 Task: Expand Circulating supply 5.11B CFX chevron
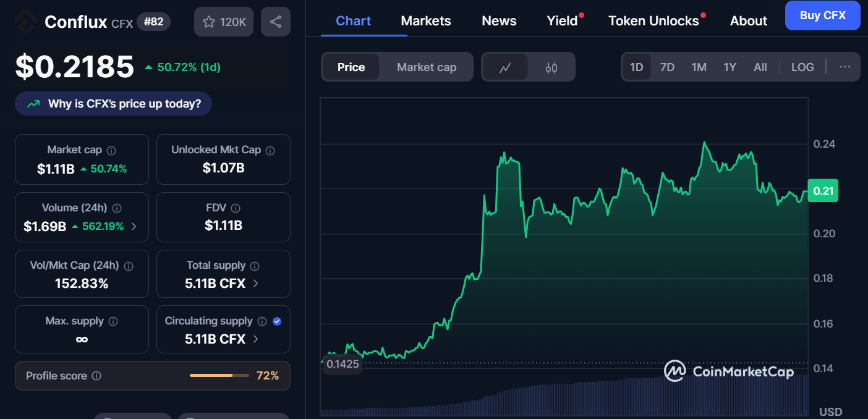(256, 339)
